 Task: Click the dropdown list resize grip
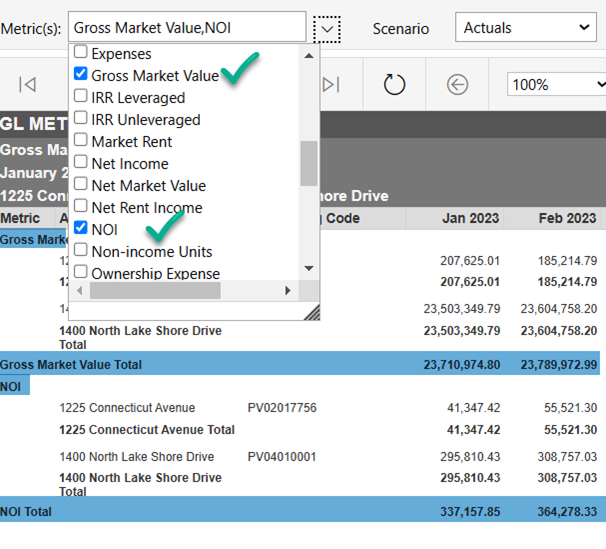[x=311, y=312]
